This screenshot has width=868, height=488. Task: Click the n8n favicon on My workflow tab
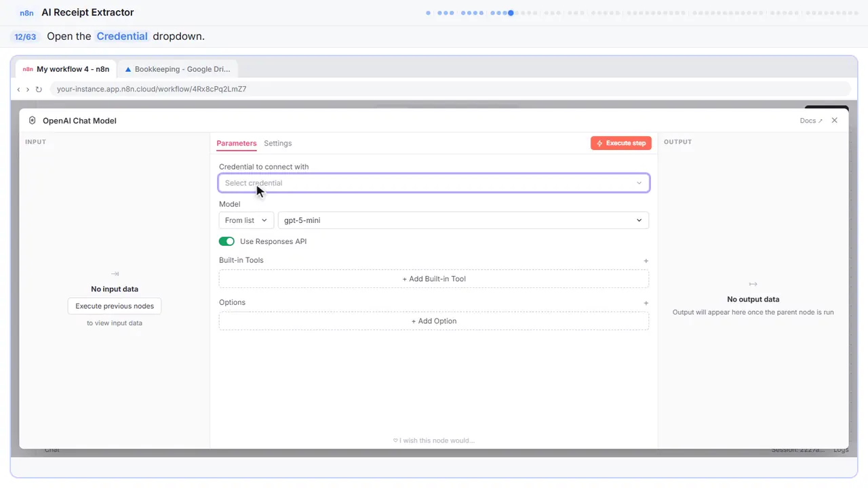(28, 69)
